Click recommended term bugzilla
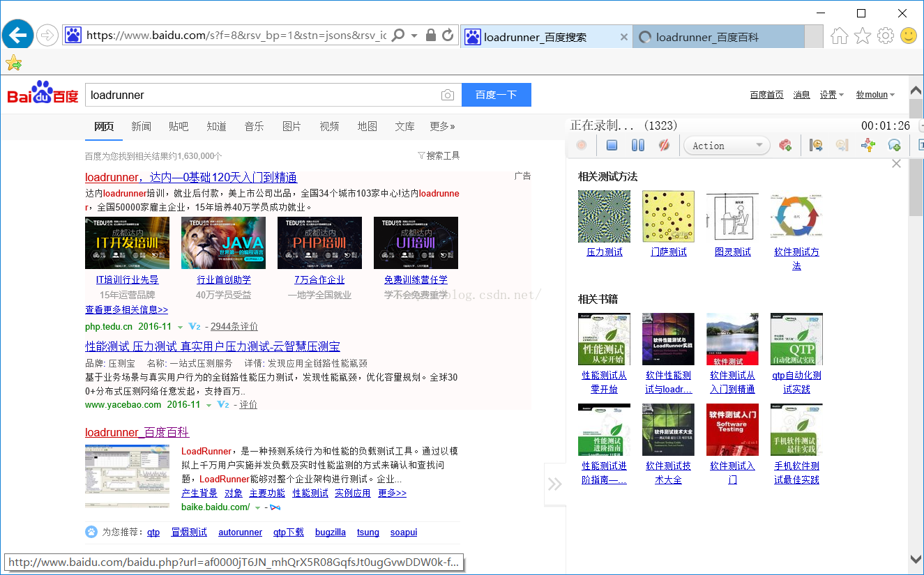This screenshot has height=575, width=924. (x=331, y=532)
